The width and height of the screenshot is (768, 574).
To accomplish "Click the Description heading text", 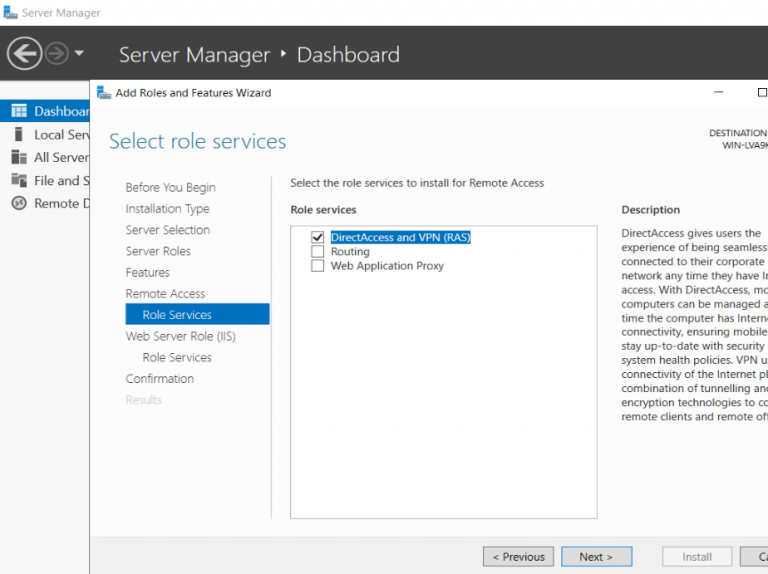I will (650, 210).
